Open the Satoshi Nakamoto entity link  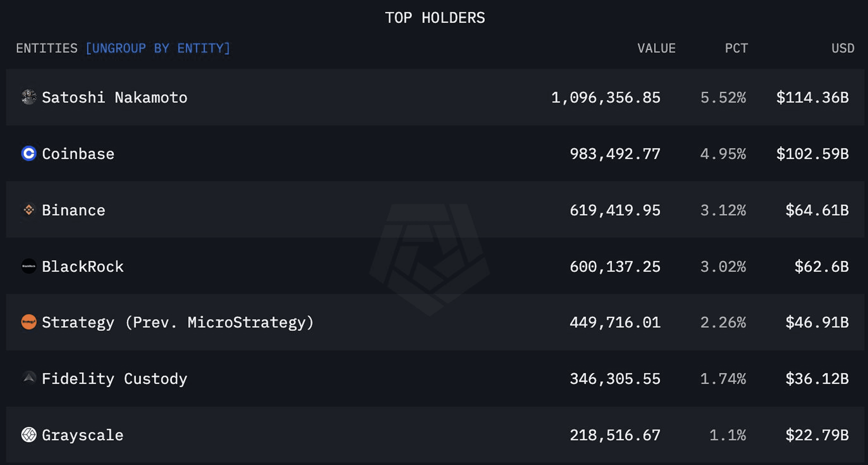(114, 97)
